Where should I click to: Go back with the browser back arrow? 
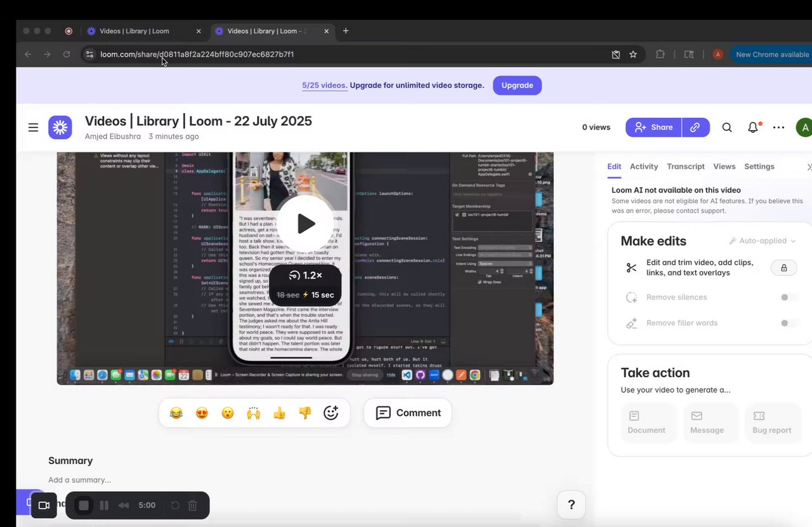tap(28, 55)
